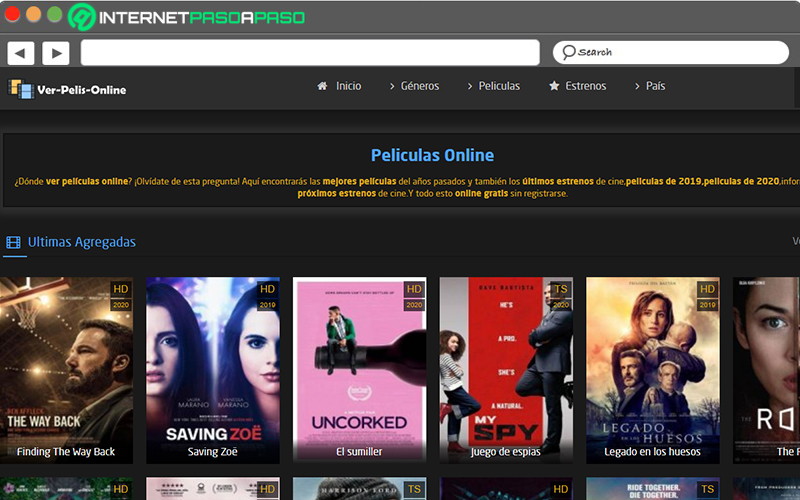This screenshot has height=500, width=800.
Task: Click 'próximos estrenos' bold text
Action: pyautogui.click(x=337, y=193)
